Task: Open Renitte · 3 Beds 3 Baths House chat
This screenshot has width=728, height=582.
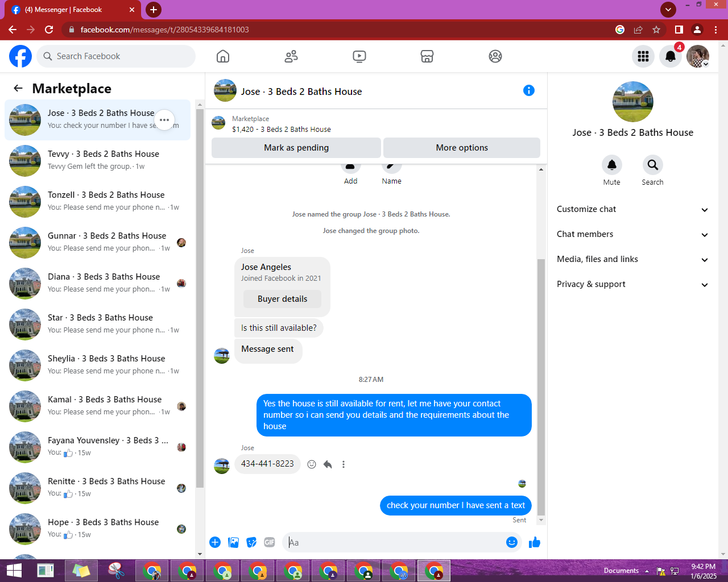Action: tap(98, 488)
